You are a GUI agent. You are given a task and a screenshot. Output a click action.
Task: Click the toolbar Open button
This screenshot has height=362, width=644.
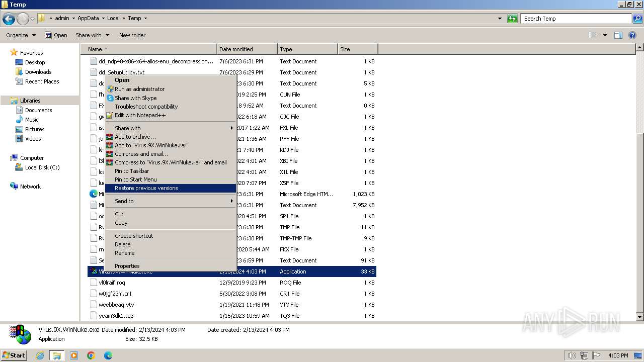point(56,35)
